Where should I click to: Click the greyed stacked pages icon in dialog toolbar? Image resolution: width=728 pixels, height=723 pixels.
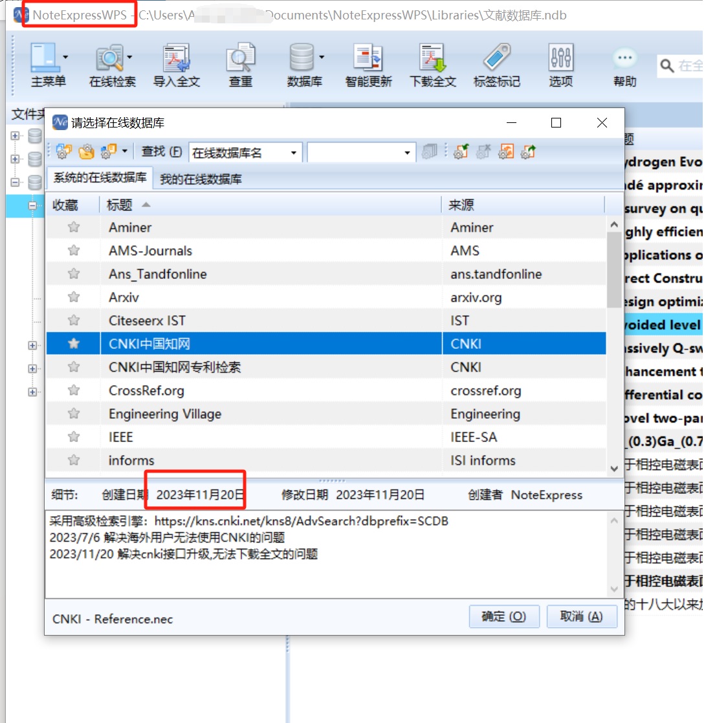tap(430, 151)
